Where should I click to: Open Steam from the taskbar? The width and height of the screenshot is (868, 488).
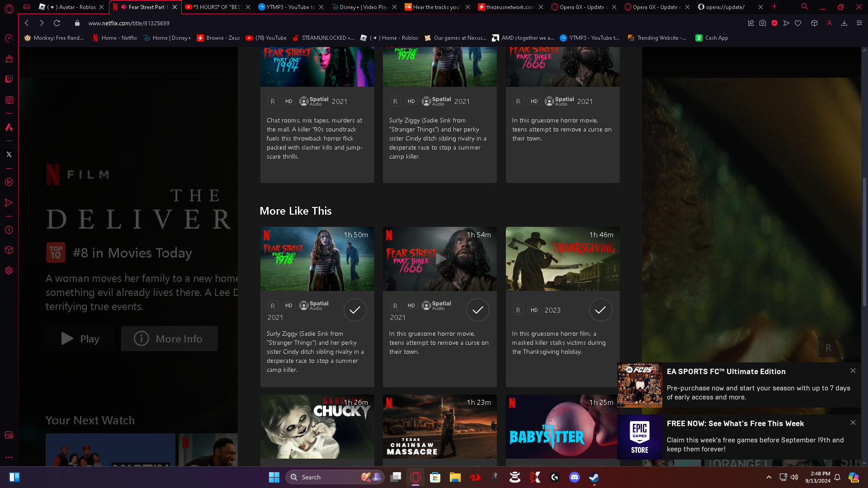pos(594,477)
